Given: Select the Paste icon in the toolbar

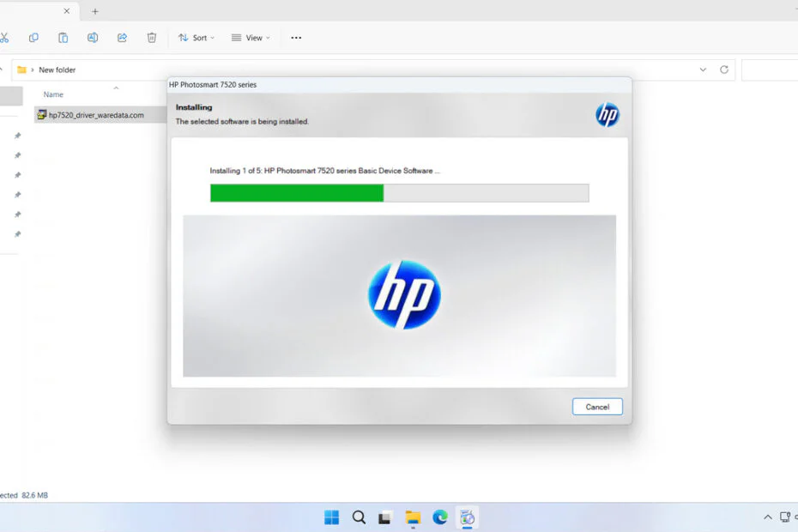Looking at the screenshot, I should pyautogui.click(x=63, y=38).
